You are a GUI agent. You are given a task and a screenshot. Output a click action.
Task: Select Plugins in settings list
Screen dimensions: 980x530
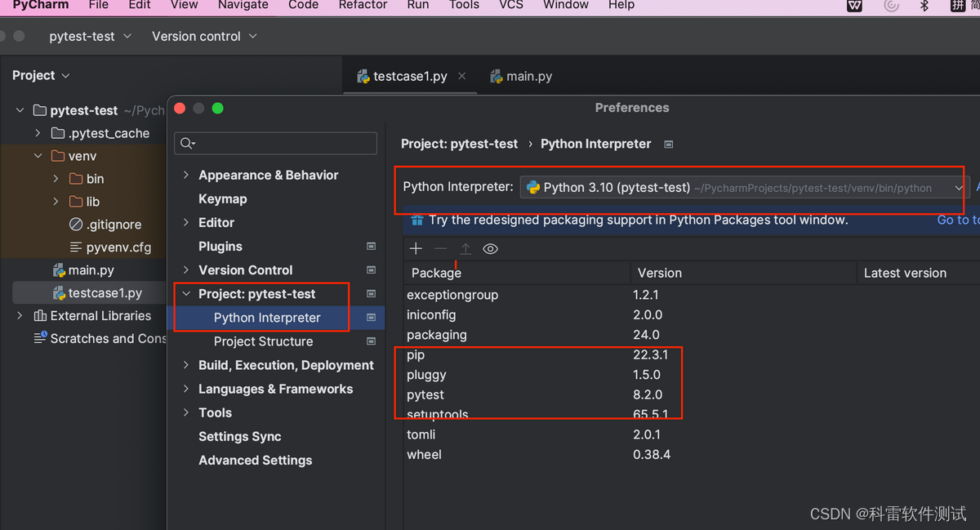click(x=220, y=246)
